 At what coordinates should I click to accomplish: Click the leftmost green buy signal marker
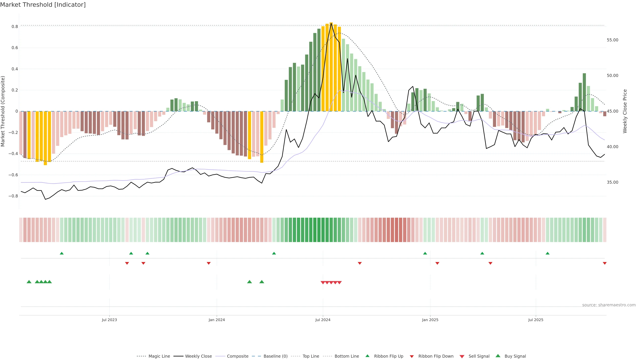(x=29, y=282)
